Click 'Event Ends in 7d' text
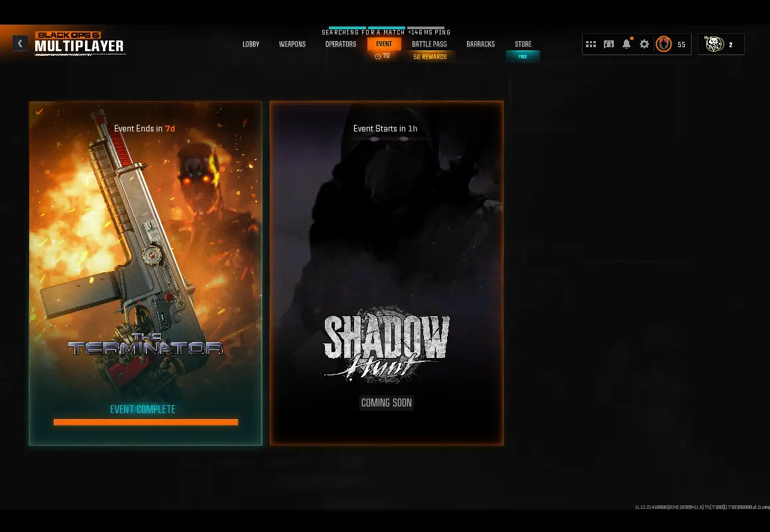770x532 pixels. (144, 129)
